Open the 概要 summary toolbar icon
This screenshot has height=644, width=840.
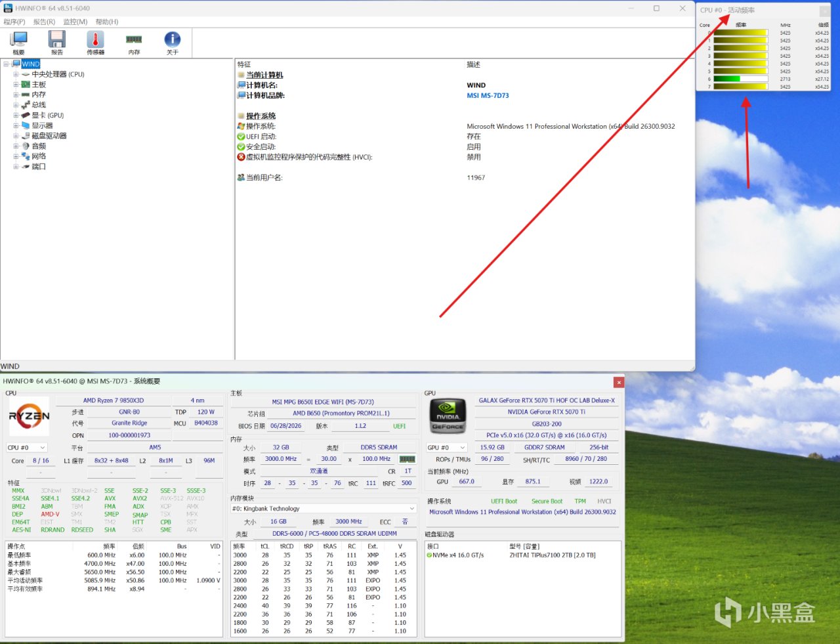point(18,43)
